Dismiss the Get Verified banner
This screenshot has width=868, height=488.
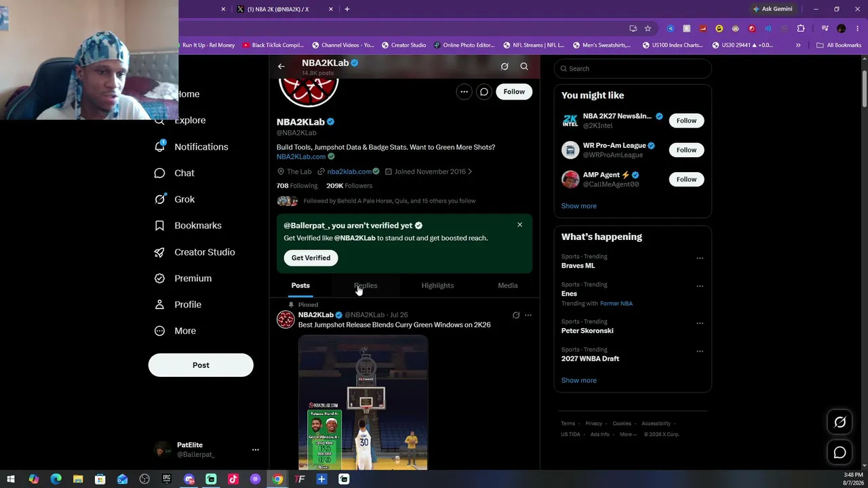coord(520,224)
